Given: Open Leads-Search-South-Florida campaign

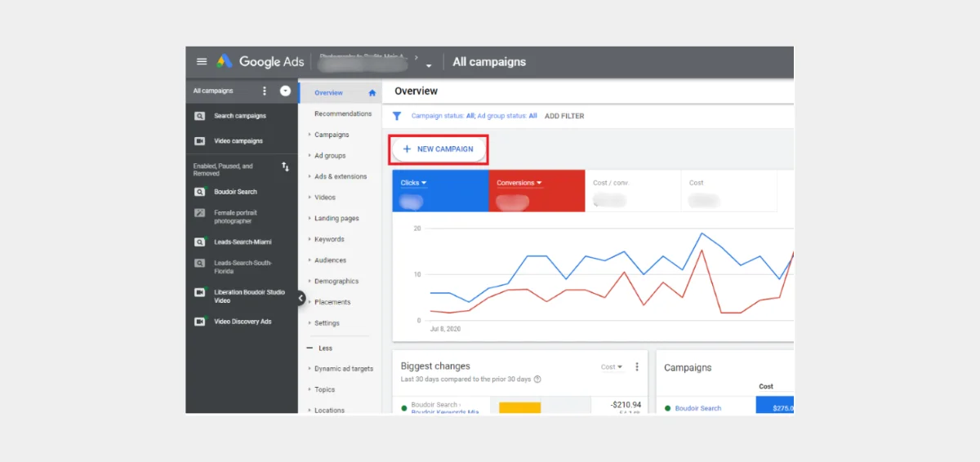Looking at the screenshot, I should (243, 267).
